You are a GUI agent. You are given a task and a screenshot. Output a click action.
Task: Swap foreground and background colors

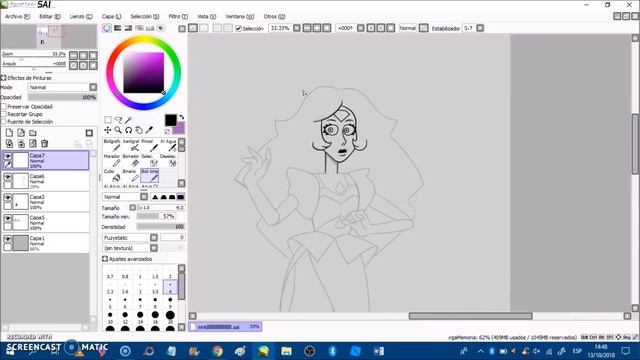click(x=182, y=117)
